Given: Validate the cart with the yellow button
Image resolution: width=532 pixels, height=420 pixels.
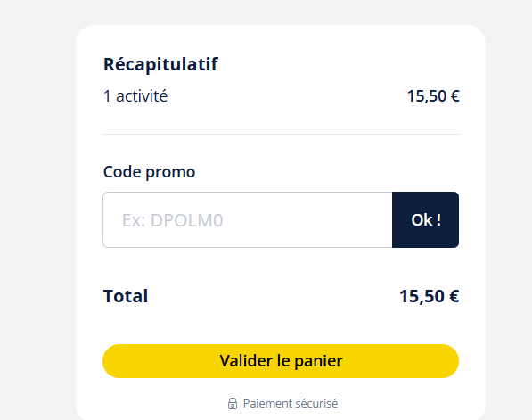Looking at the screenshot, I should click(x=281, y=361).
